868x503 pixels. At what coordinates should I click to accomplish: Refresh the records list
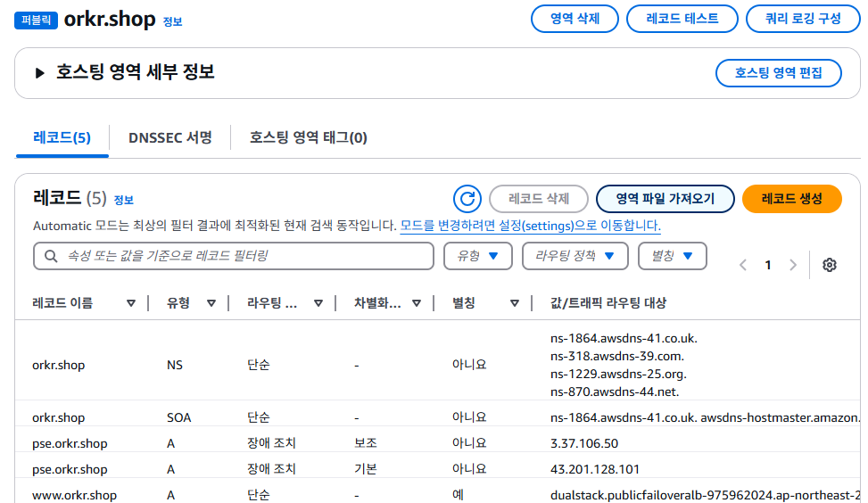coord(467,199)
